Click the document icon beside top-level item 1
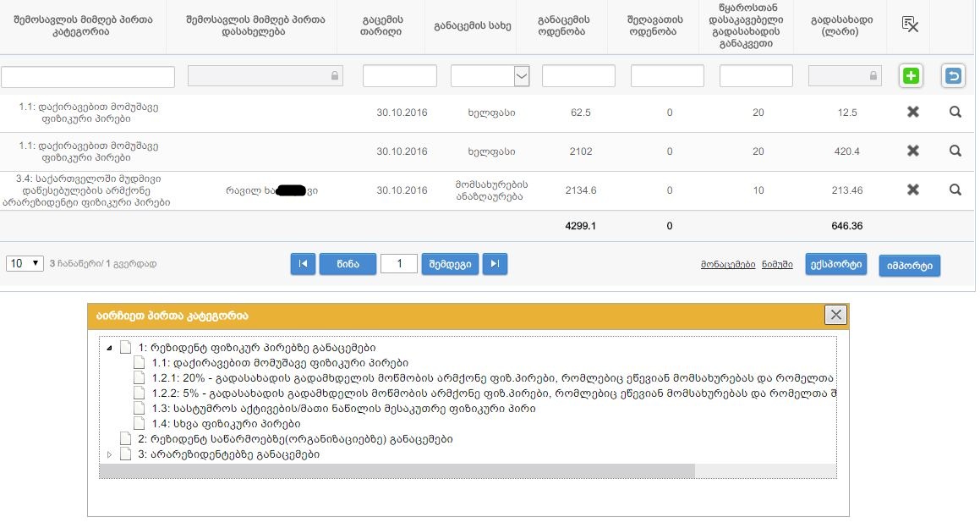Image resolution: width=980 pixels, height=528 pixels. (126, 347)
